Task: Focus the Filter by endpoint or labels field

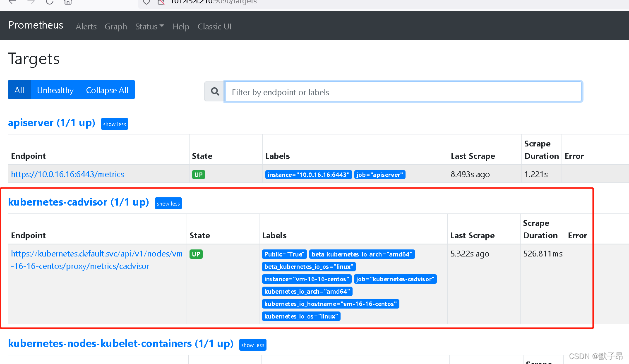Action: [403, 91]
